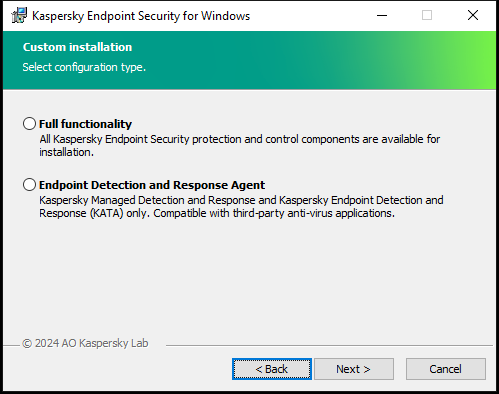499x394 pixels.
Task: Click the Next button
Action: [354, 369]
